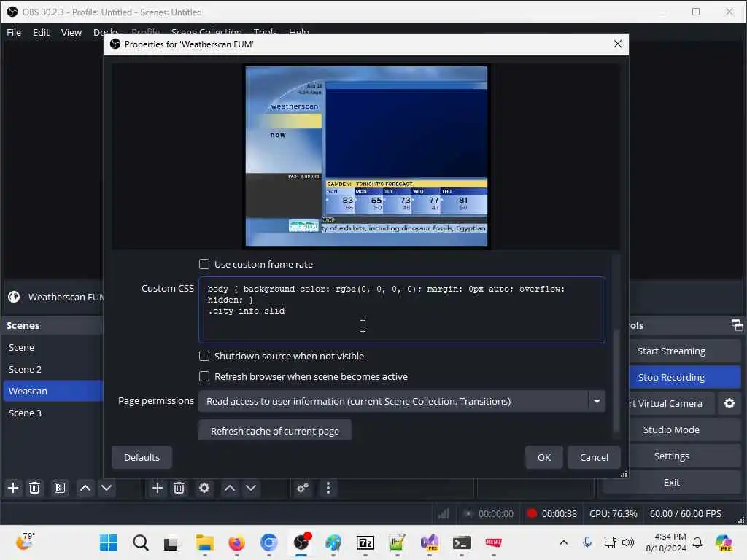The image size is (747, 560).
Task: Select Scene 2 in Scenes list
Action: click(53, 370)
